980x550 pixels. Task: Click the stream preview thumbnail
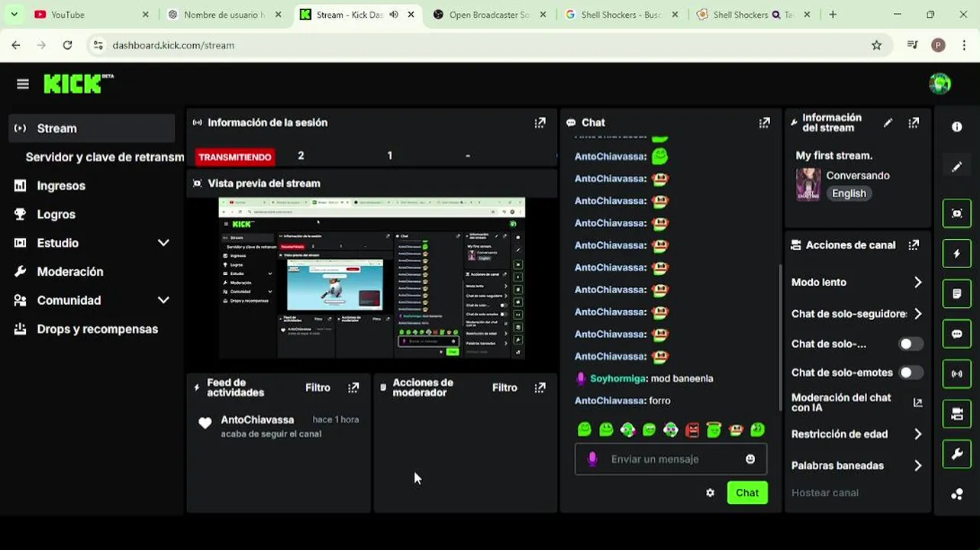pyautogui.click(x=372, y=279)
